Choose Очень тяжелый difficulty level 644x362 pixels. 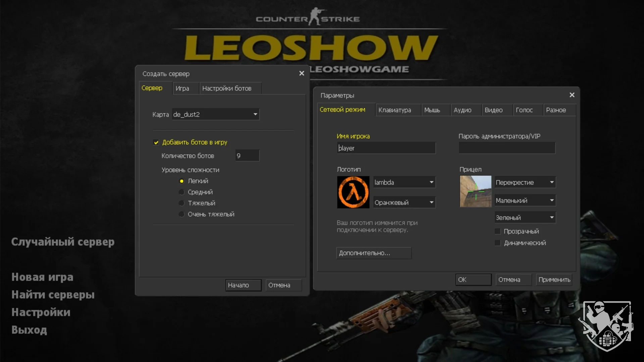click(182, 214)
